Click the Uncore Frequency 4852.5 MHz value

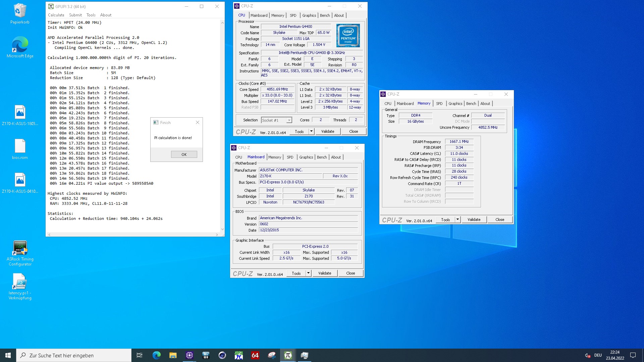(x=488, y=127)
